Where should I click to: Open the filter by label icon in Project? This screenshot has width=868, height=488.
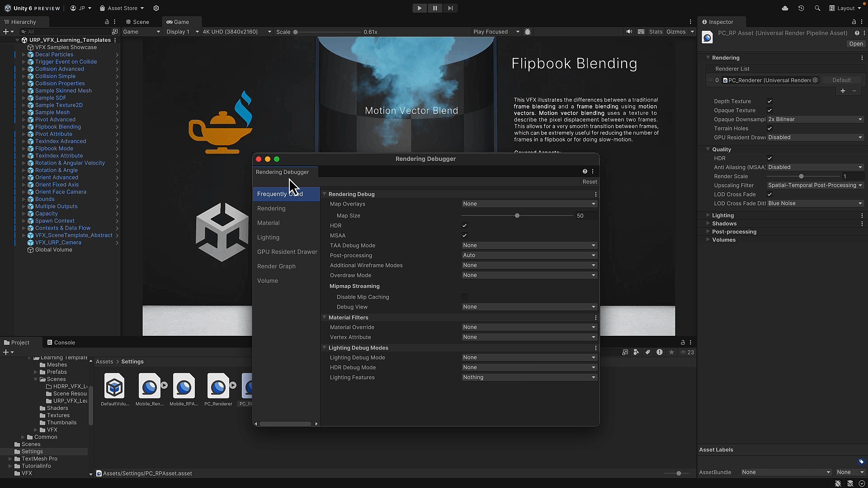pos(648,352)
